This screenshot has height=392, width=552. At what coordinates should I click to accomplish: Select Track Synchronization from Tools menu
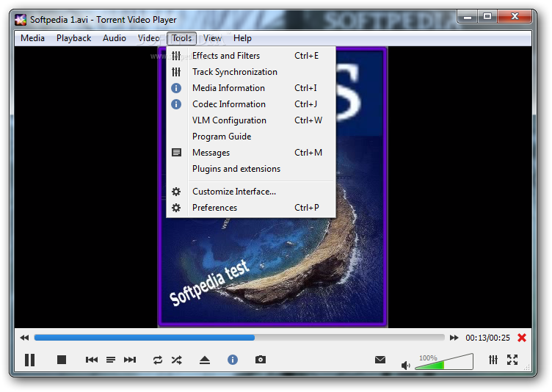250,72
